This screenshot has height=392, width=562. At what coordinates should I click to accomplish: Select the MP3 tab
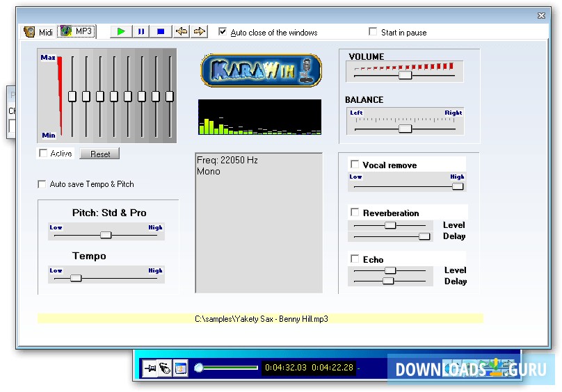pyautogui.click(x=77, y=31)
